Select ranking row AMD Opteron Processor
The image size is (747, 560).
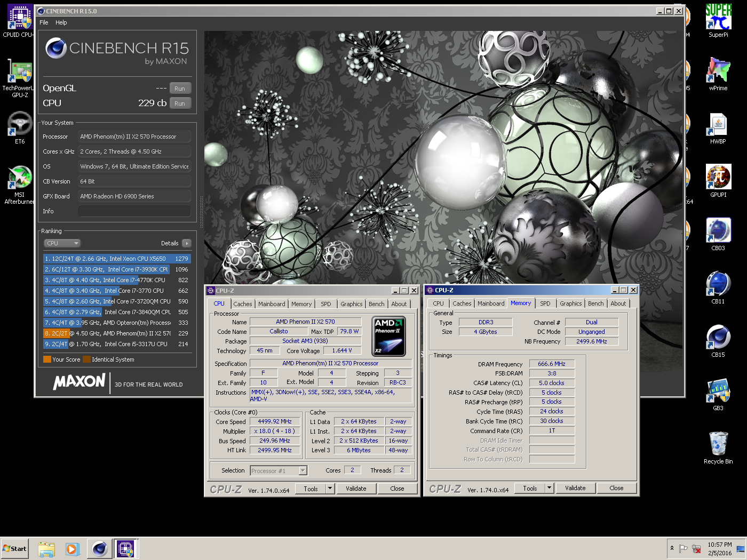tap(117, 323)
